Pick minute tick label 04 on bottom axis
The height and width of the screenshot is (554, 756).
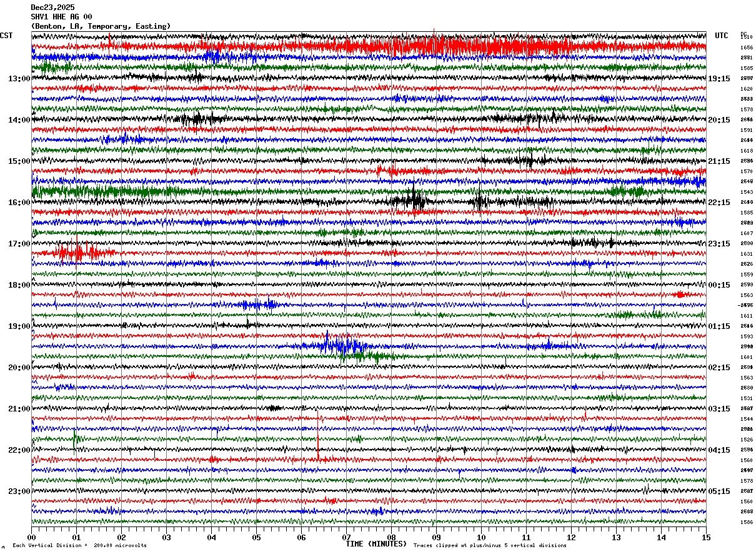pyautogui.click(x=211, y=537)
